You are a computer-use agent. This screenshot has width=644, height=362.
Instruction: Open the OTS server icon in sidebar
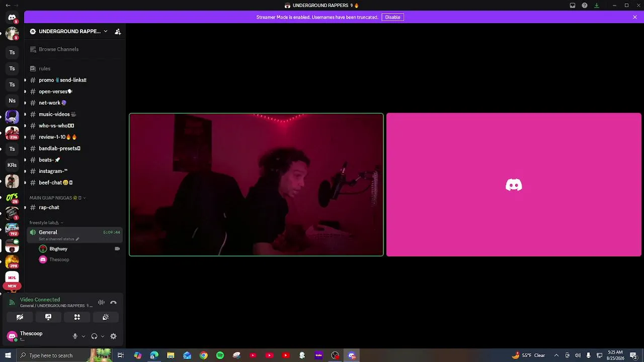point(12,197)
